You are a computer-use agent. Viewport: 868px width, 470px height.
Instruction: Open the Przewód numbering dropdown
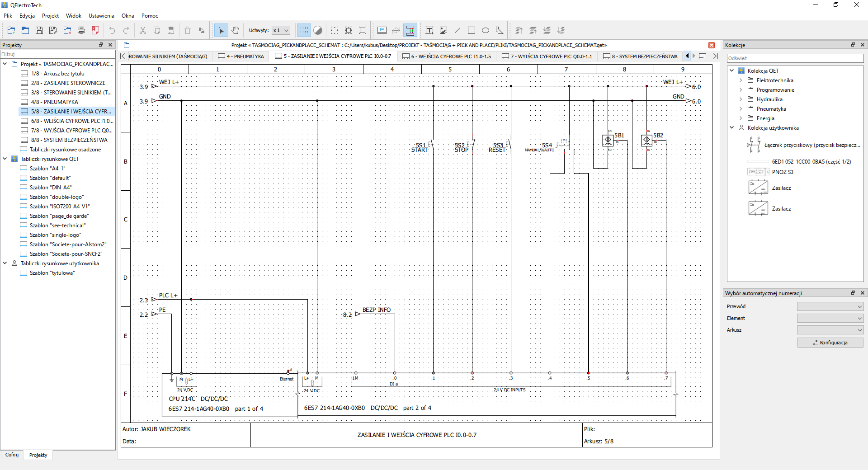(830, 306)
